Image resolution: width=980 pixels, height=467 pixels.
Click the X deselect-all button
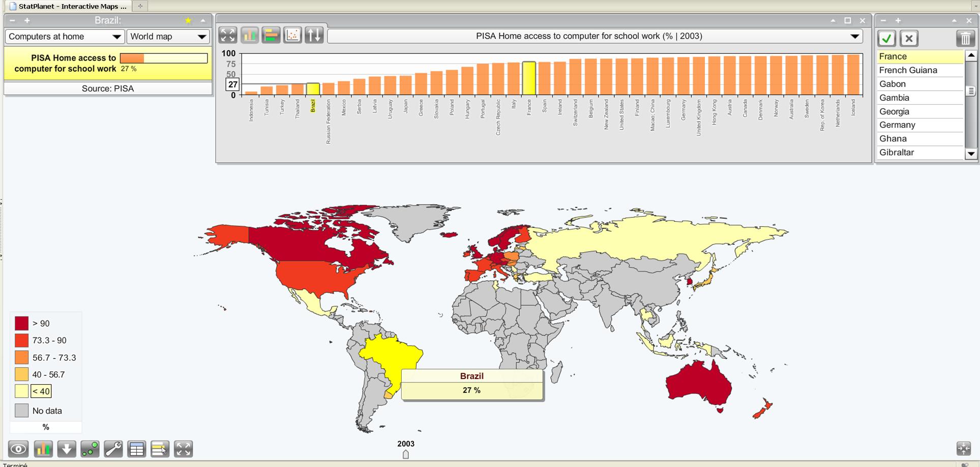909,39
